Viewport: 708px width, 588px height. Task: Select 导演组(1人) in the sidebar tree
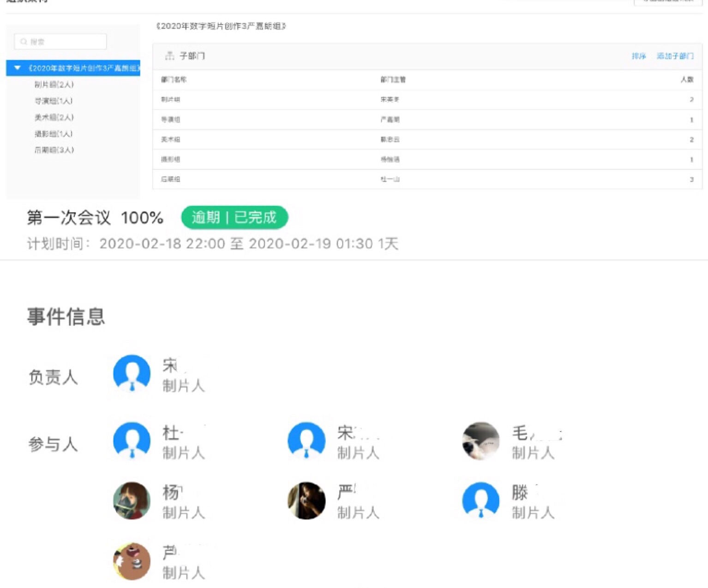pyautogui.click(x=54, y=101)
